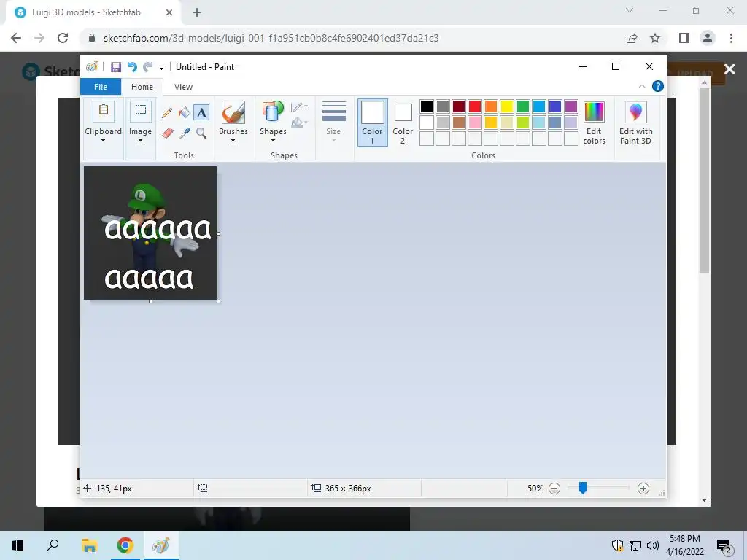This screenshot has width=747, height=560.
Task: Toggle Chrome side panel icon
Action: tap(684, 38)
